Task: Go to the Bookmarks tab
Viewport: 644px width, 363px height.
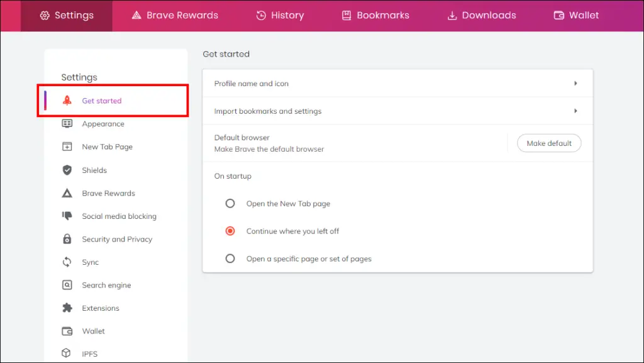Action: click(376, 16)
